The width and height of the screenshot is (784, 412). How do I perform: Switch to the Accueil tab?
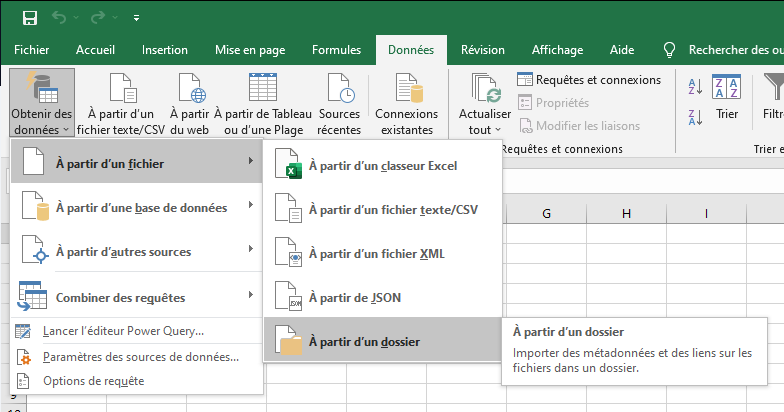point(95,50)
